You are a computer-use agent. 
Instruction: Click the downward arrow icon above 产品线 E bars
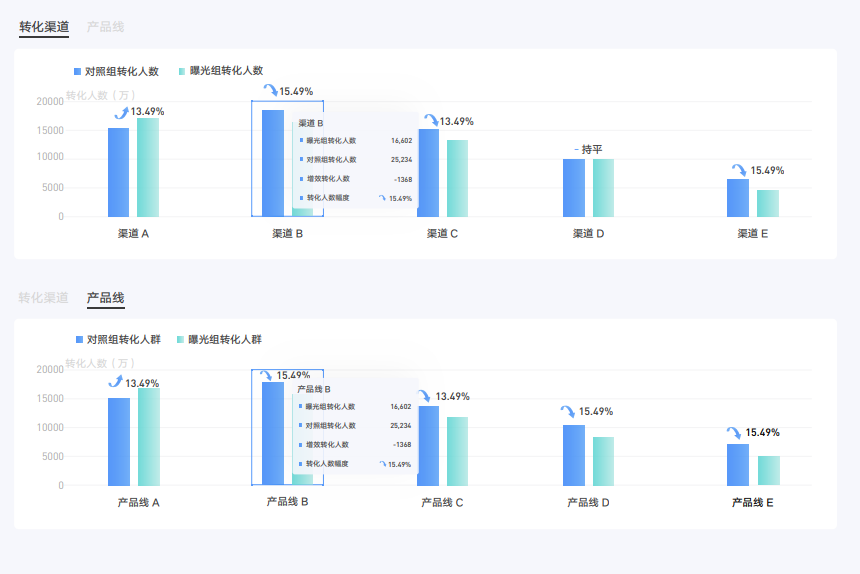[x=734, y=433]
